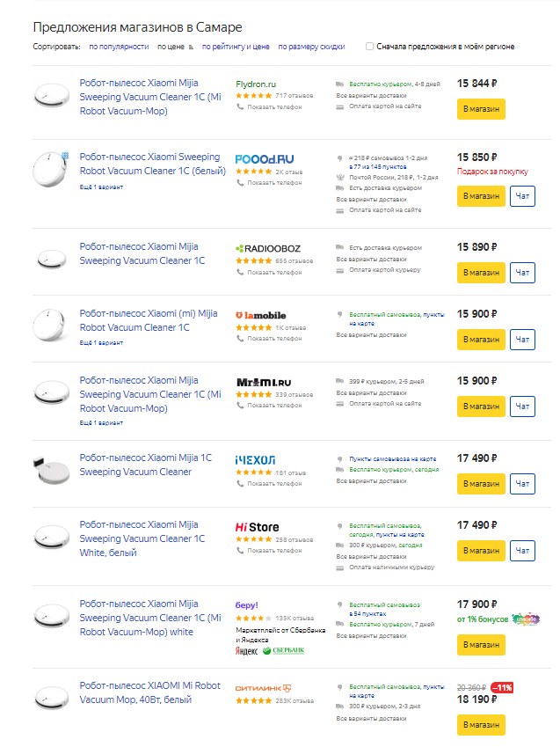The image size is (560, 747).
Task: Click the RADIOOBOZ store logo
Action: [x=267, y=249]
